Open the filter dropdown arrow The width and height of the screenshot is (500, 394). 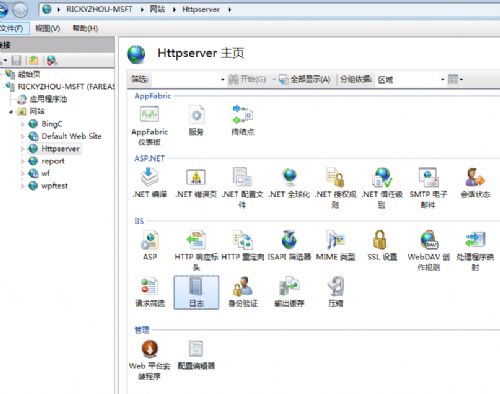pyautogui.click(x=223, y=79)
